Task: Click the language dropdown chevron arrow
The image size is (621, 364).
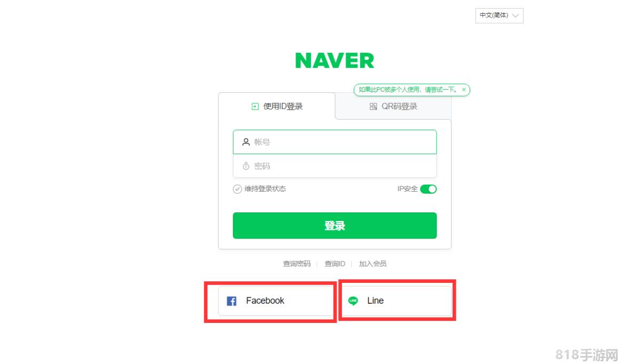Action: (515, 16)
